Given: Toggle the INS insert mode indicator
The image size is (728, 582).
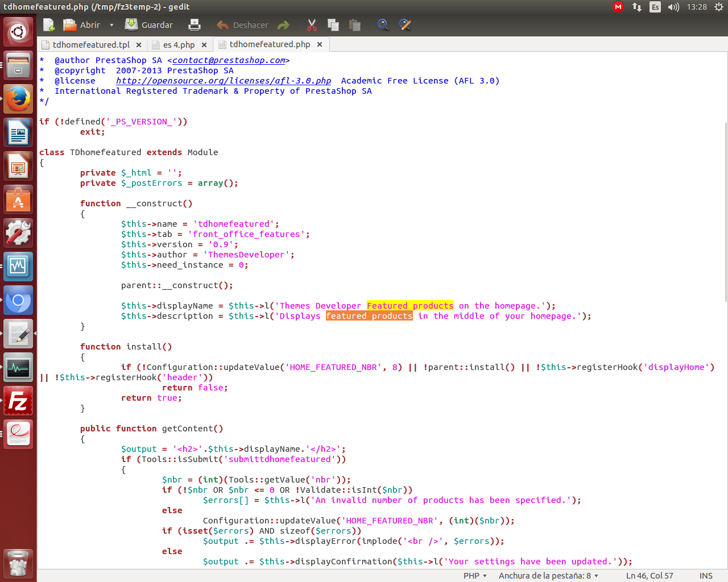Looking at the screenshot, I should point(706,576).
